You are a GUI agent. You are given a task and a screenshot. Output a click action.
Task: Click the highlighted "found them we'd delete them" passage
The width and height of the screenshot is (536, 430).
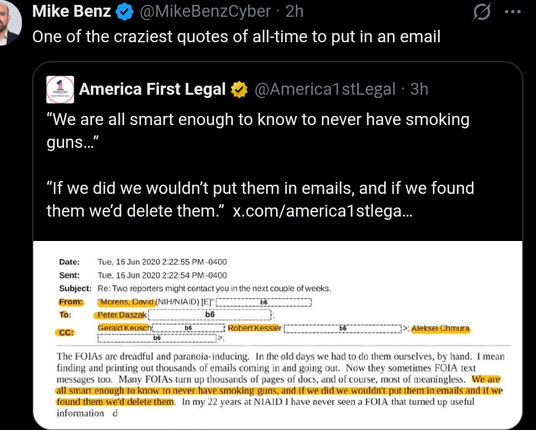115,402
